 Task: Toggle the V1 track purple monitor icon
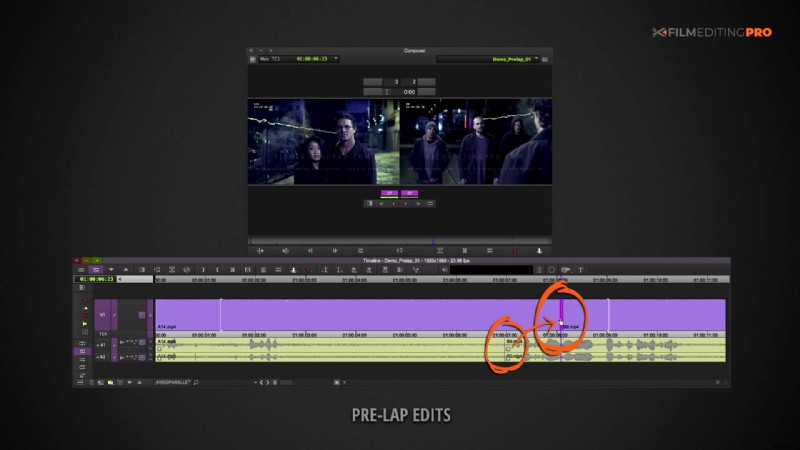(142, 315)
